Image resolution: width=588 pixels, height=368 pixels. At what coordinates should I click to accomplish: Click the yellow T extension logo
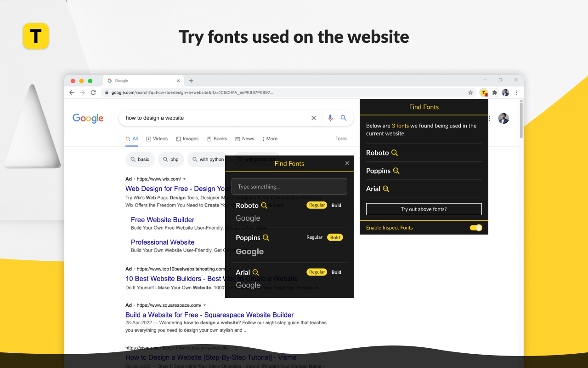pyautogui.click(x=35, y=35)
